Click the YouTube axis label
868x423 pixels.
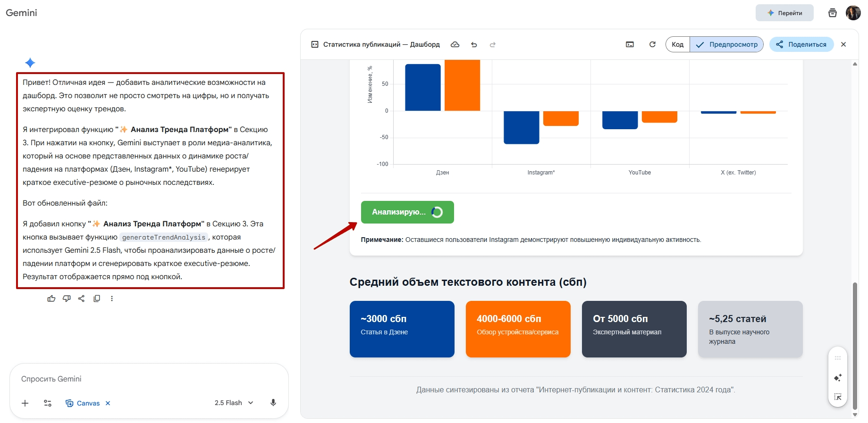[x=640, y=173]
